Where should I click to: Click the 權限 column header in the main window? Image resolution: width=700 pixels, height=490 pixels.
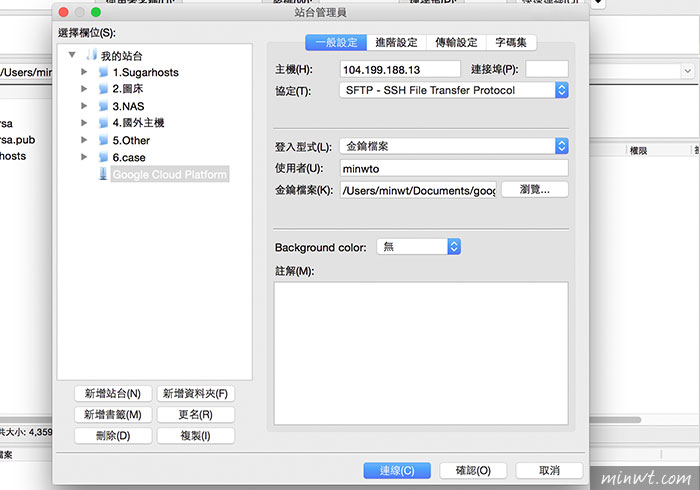click(x=638, y=151)
